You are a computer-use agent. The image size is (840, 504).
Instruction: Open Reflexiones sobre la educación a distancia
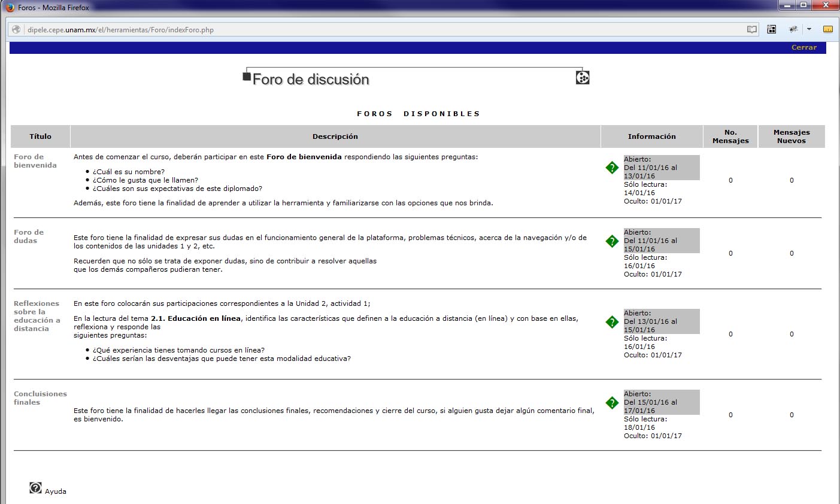(x=37, y=316)
